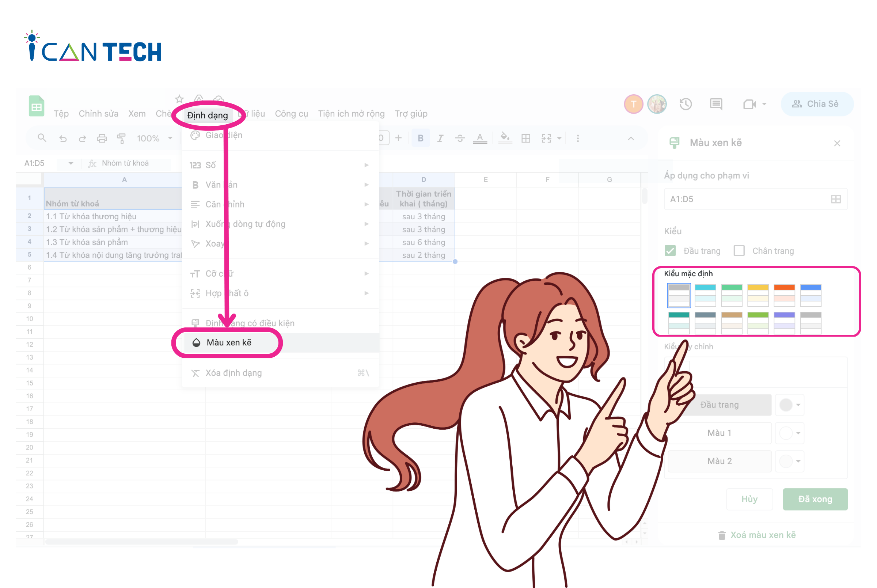Open version history clock icon
The width and height of the screenshot is (877, 588).
click(x=686, y=104)
